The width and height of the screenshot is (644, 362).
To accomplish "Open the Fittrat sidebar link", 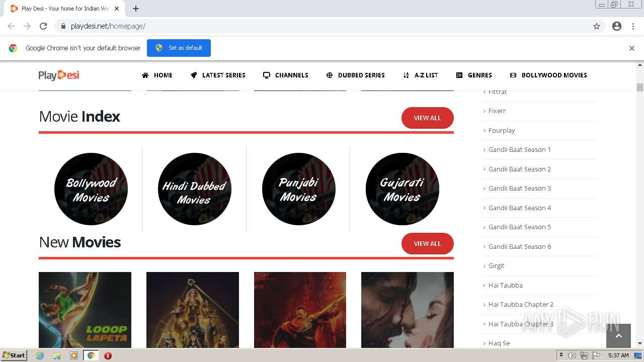I will click(498, 92).
